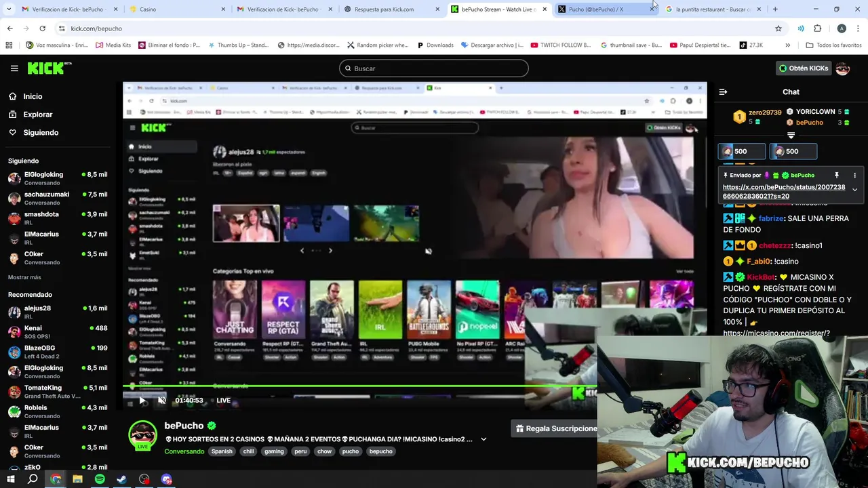Image resolution: width=868 pixels, height=488 pixels.
Task: Click the Buscar search field
Action: [x=434, y=68]
